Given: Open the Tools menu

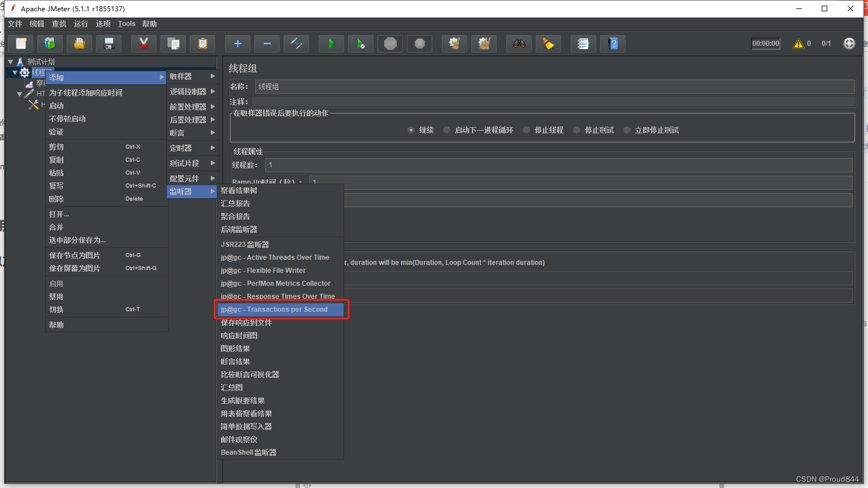Looking at the screenshot, I should pyautogui.click(x=127, y=24).
